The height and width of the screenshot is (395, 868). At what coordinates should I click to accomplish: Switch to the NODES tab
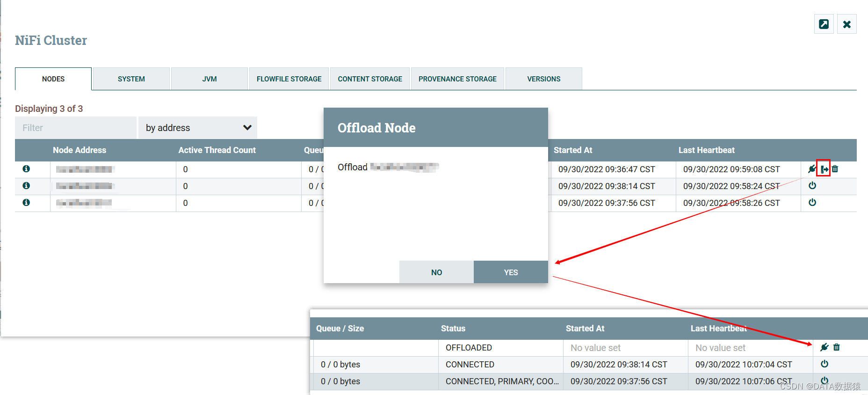tap(53, 79)
